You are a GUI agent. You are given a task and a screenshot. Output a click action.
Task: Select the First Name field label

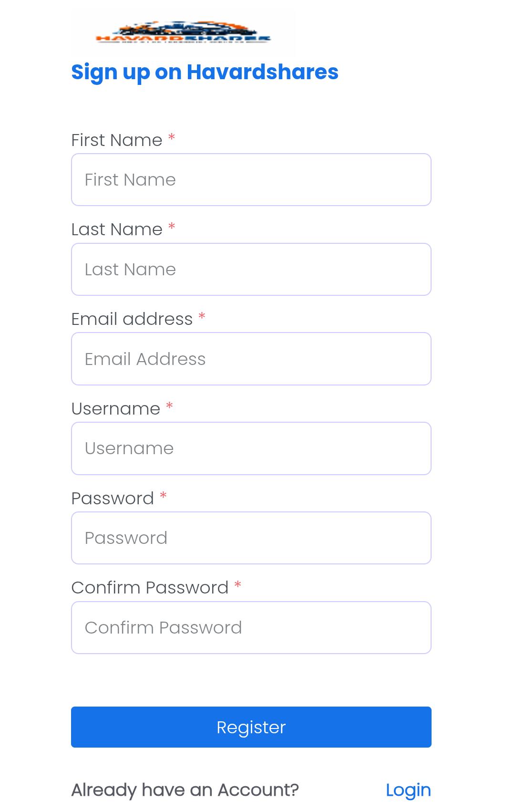tap(117, 140)
